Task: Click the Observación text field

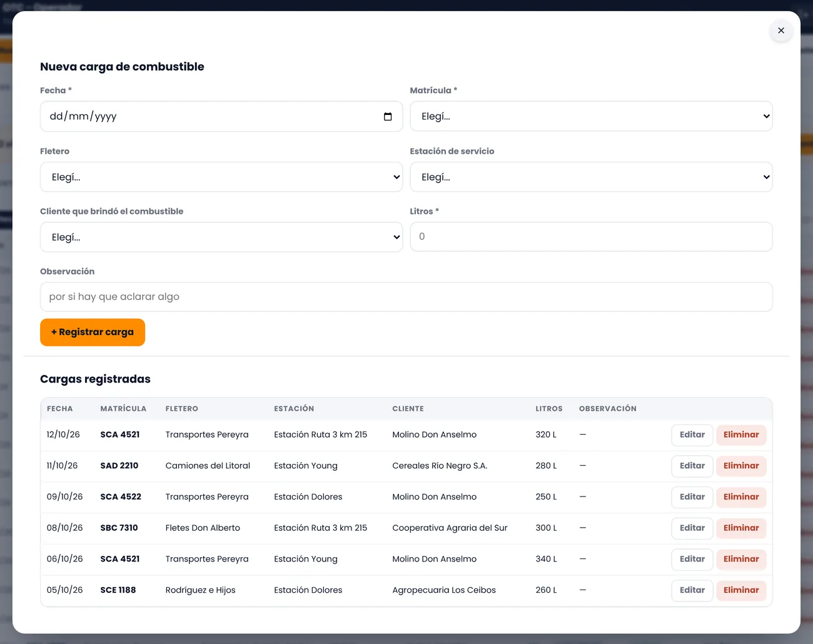Action: point(406,297)
